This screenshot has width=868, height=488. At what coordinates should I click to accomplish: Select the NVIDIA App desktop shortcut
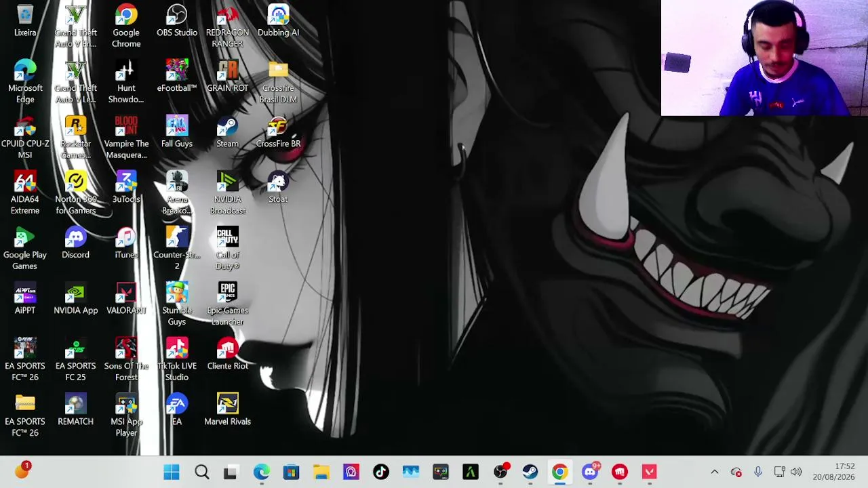[x=75, y=299]
